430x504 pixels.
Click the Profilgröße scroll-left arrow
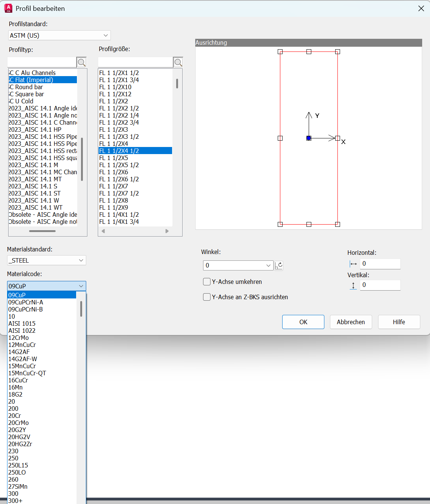[x=103, y=231]
